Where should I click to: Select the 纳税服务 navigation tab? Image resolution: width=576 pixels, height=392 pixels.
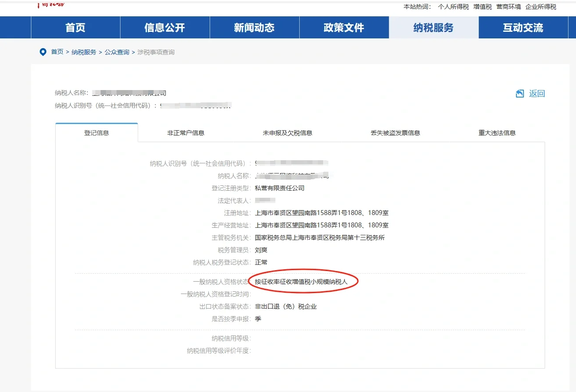tap(433, 27)
